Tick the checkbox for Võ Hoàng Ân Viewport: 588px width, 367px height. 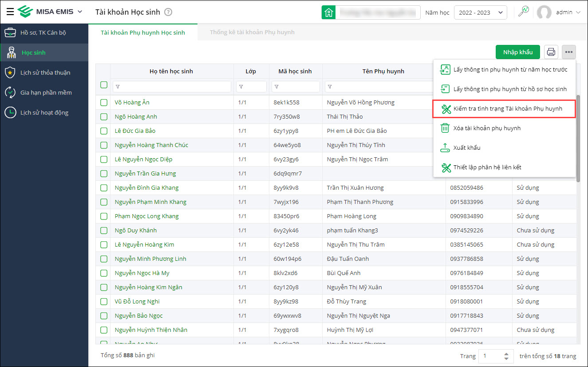pyautogui.click(x=104, y=103)
